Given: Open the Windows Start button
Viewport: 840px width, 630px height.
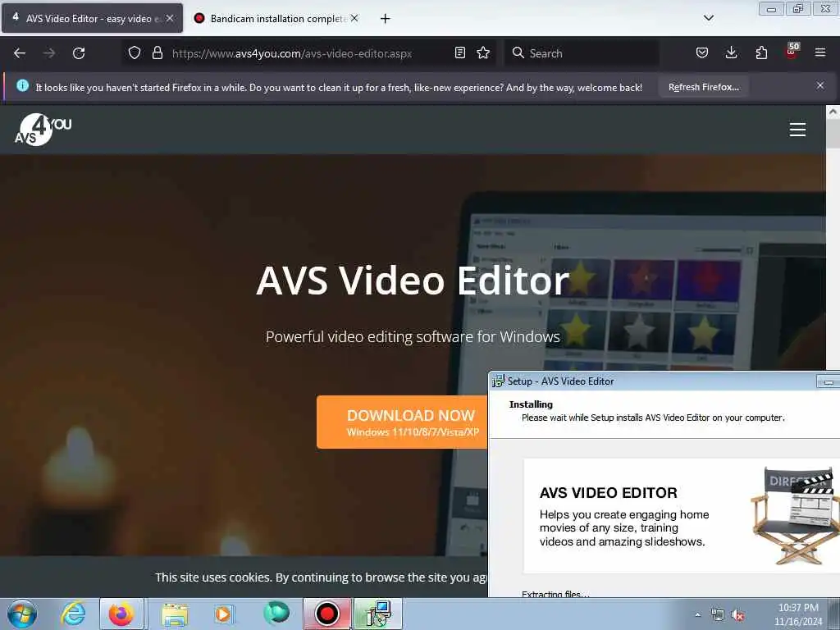Looking at the screenshot, I should tap(22, 614).
